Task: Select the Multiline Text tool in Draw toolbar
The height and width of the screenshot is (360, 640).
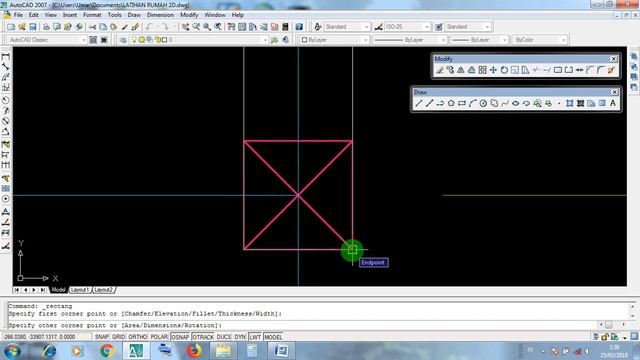Action: point(613,104)
